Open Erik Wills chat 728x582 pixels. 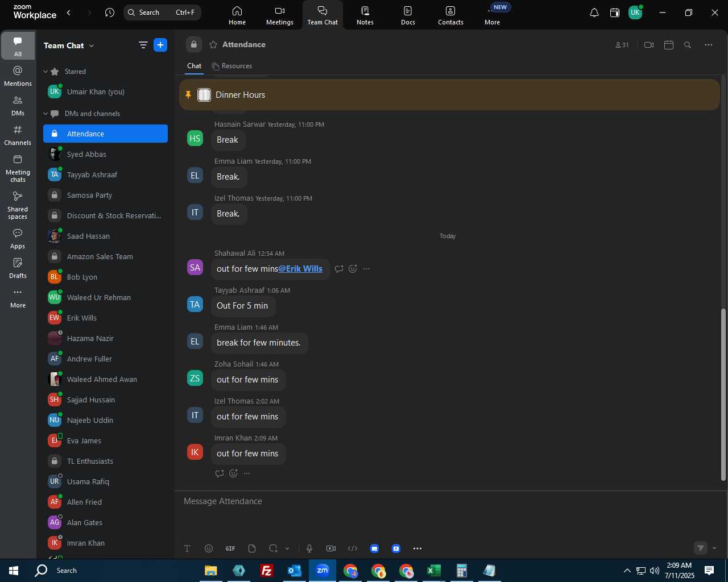coord(105,318)
